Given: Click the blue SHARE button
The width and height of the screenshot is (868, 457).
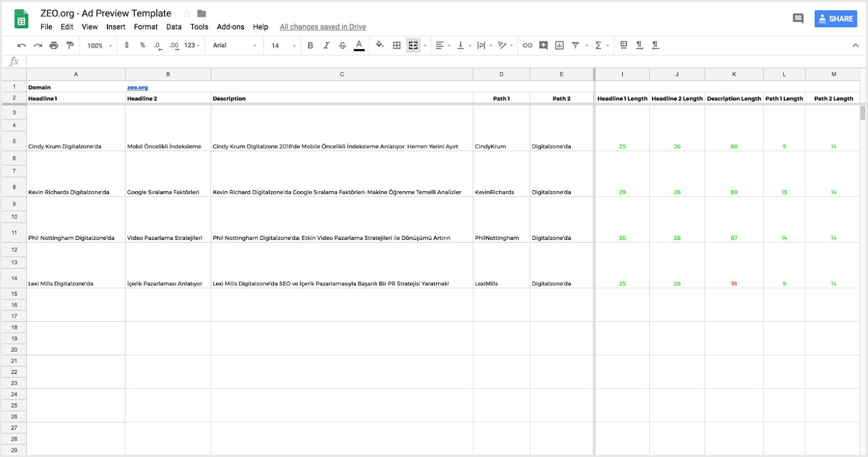Looking at the screenshot, I should point(835,18).
